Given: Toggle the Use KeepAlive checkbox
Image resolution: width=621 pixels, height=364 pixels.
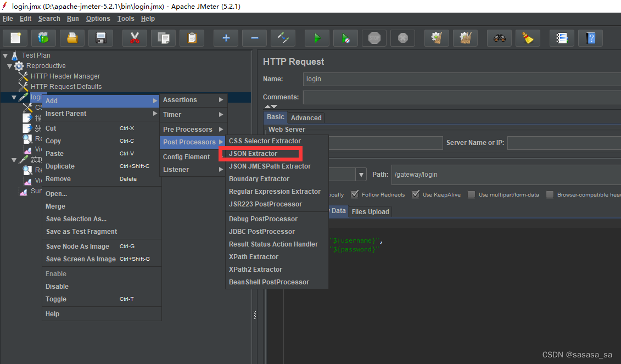Looking at the screenshot, I should (416, 194).
